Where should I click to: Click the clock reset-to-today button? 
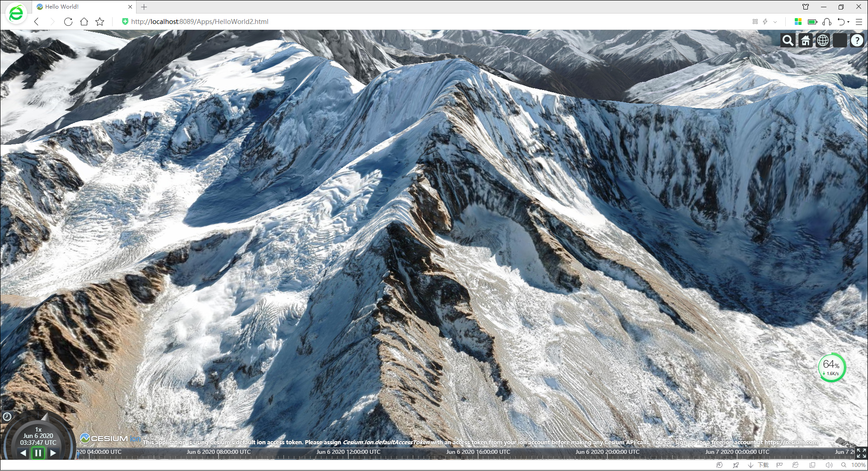pyautogui.click(x=7, y=417)
